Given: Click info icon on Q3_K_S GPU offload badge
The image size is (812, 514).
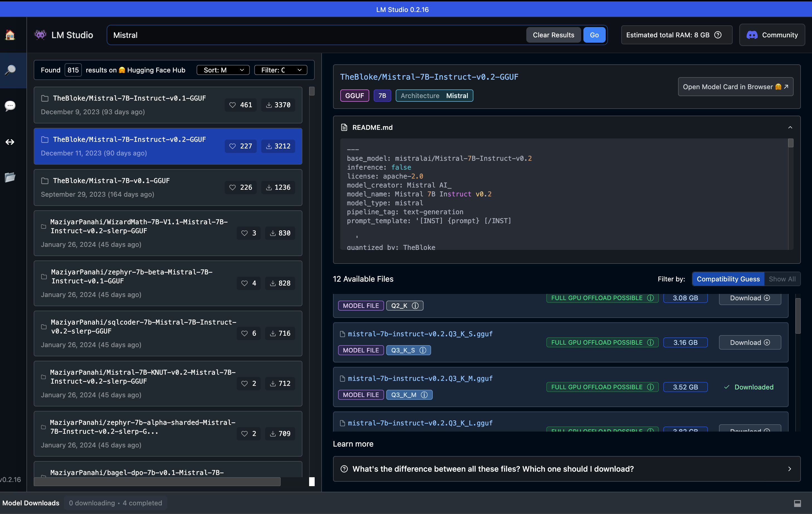Looking at the screenshot, I should coord(650,342).
